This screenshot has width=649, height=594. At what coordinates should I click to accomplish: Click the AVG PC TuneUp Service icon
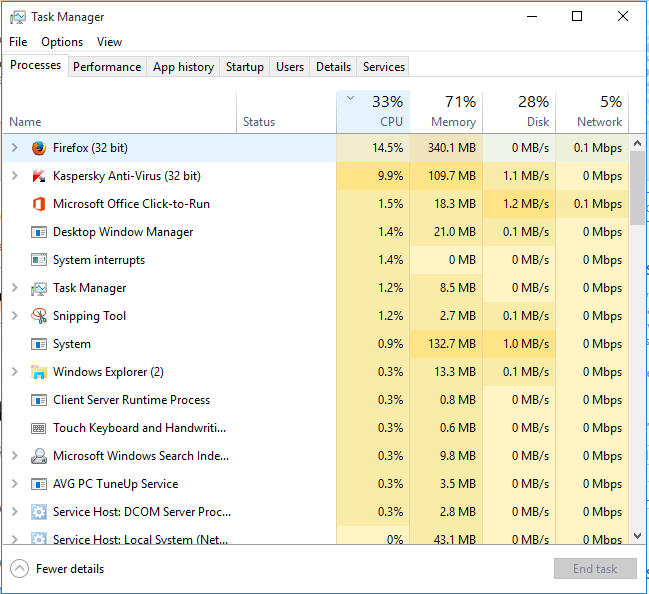[x=39, y=484]
